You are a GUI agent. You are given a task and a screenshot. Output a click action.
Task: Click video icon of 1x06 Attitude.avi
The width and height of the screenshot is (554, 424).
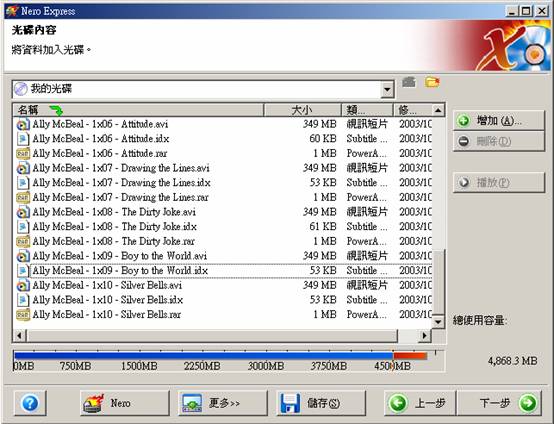click(x=23, y=124)
